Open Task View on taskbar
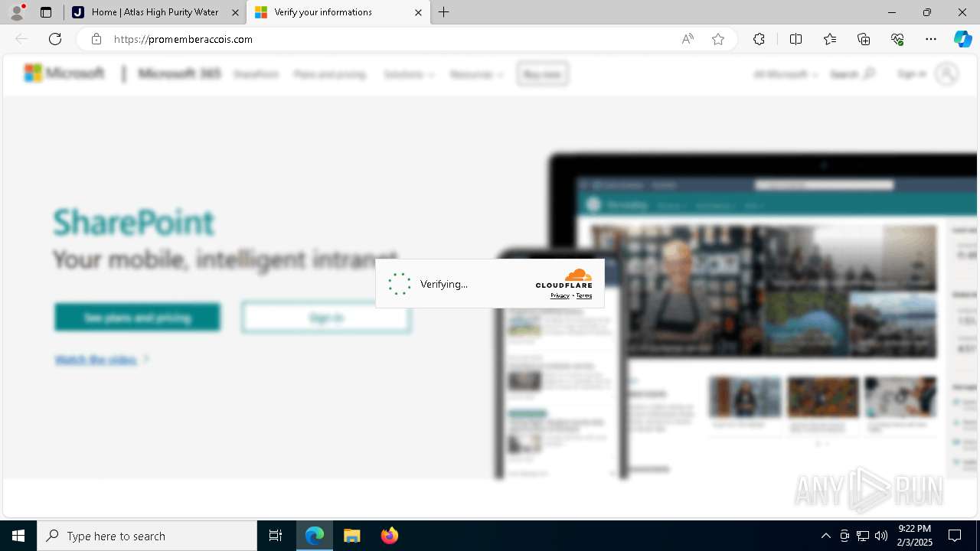 (276, 536)
